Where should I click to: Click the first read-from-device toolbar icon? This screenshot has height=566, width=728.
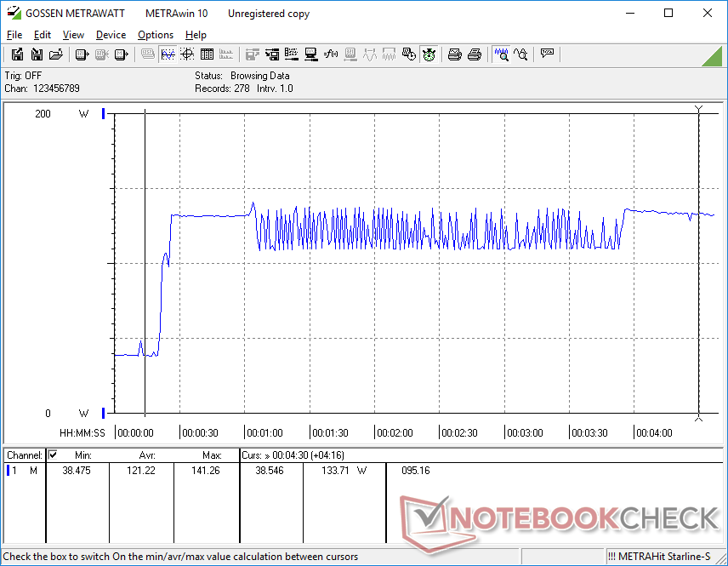tap(82, 54)
